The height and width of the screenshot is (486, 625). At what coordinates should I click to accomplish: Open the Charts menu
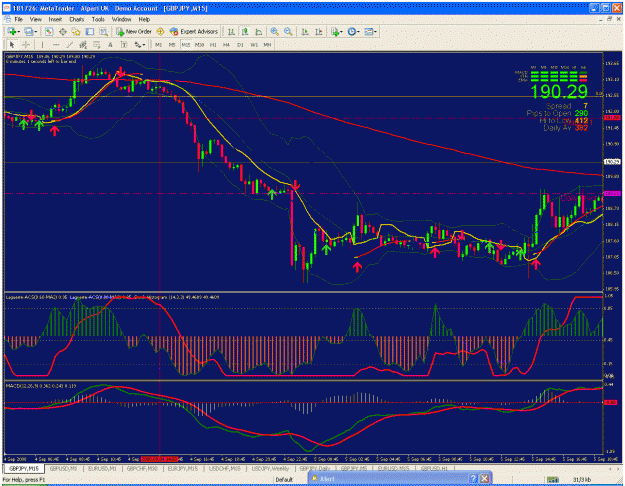point(77,19)
